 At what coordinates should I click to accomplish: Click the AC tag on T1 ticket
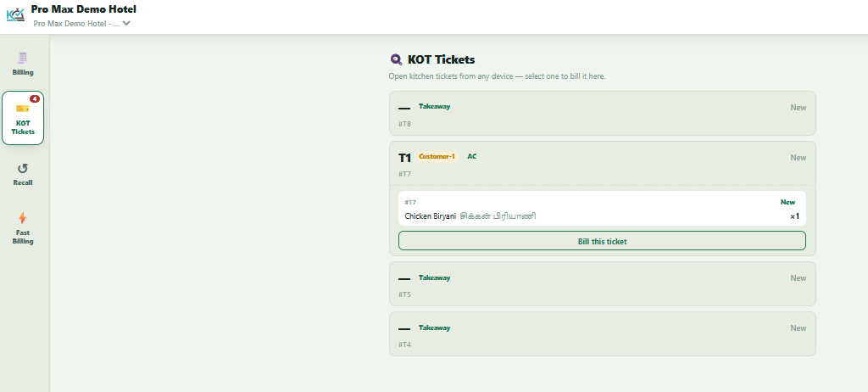coord(471,156)
